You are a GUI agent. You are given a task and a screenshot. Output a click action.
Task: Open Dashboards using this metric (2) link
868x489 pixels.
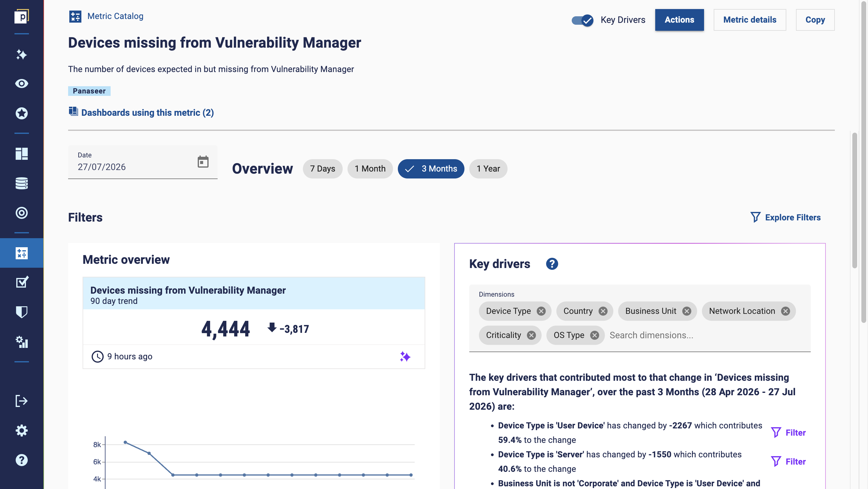coord(148,112)
